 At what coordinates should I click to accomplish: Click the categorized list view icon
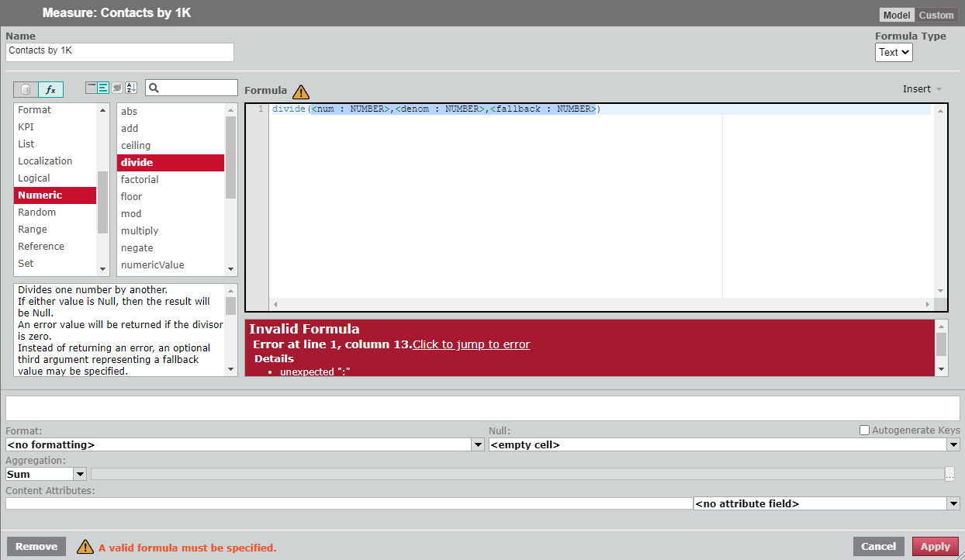[x=103, y=88]
